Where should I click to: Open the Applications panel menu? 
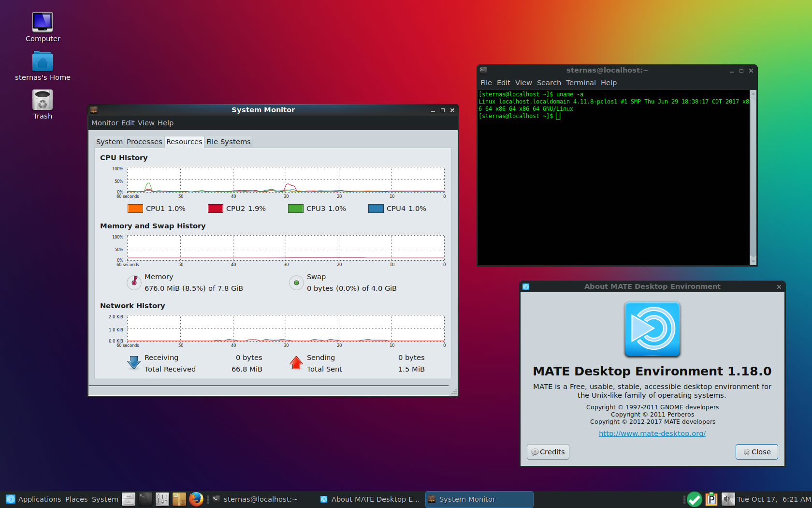40,499
